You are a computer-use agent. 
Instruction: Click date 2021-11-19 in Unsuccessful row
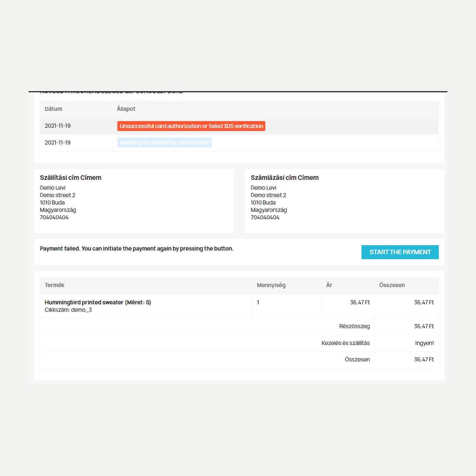point(57,126)
